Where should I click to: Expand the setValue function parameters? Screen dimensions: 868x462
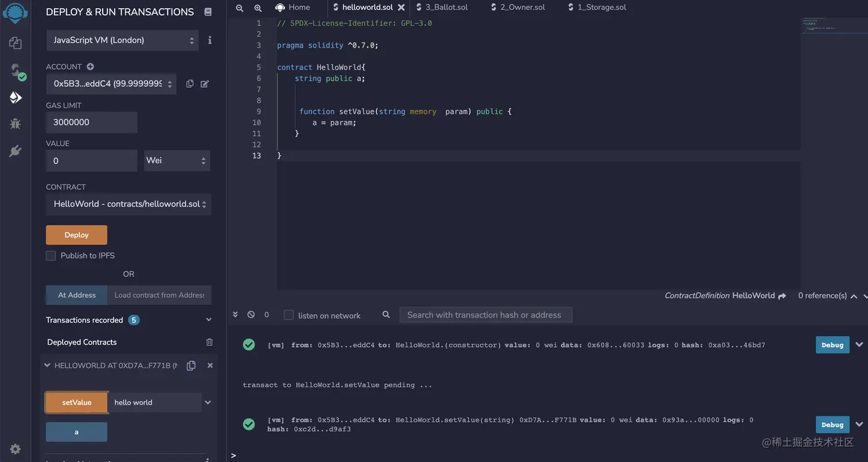coord(208,403)
